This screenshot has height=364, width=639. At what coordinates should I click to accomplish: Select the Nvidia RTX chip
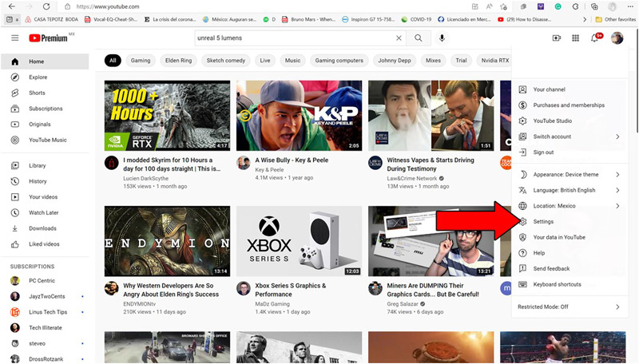(494, 60)
